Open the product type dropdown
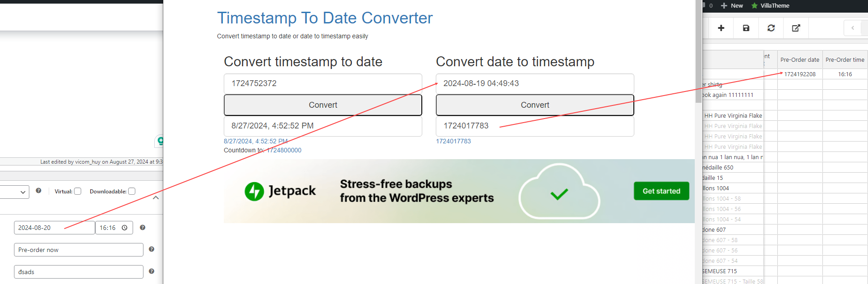The height and width of the screenshot is (284, 868). 14,192
